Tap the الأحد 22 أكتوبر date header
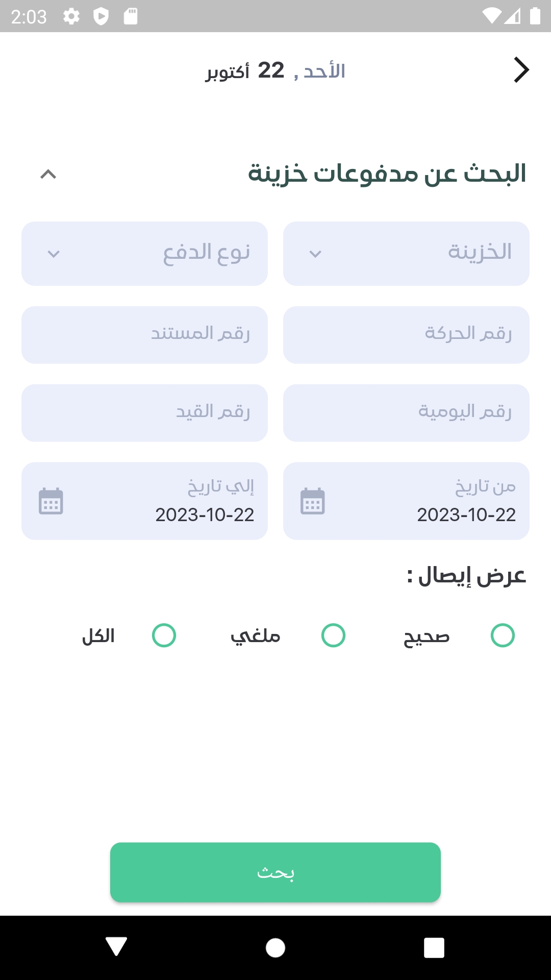551x980 pixels. tap(275, 70)
